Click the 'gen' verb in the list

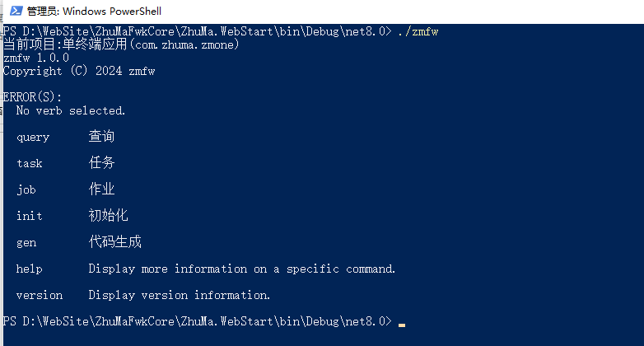coord(26,243)
